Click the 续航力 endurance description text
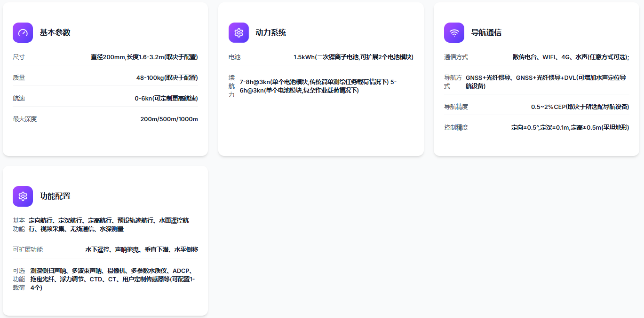 [x=318, y=86]
